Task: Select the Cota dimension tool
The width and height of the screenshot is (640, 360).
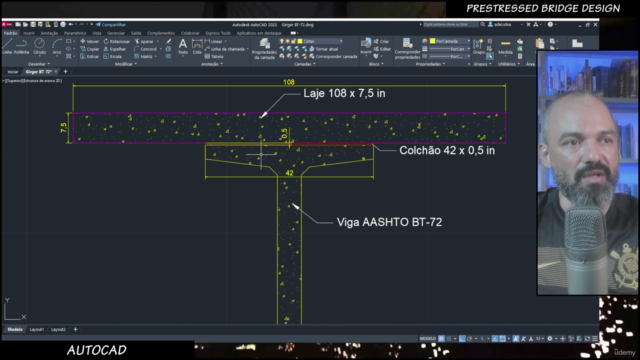Action: pos(197,46)
